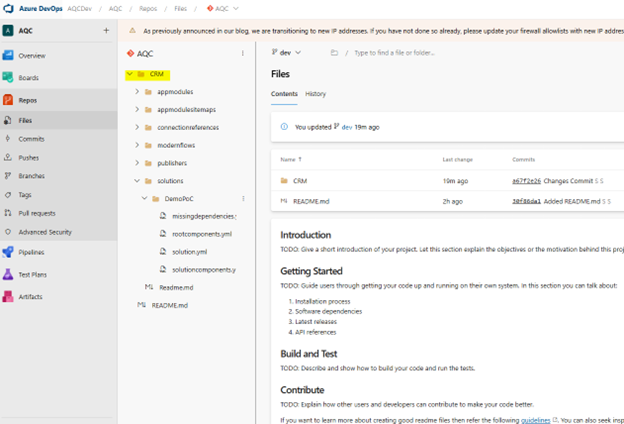Collapse the solutions folder
The width and height of the screenshot is (624, 424).
point(137,181)
